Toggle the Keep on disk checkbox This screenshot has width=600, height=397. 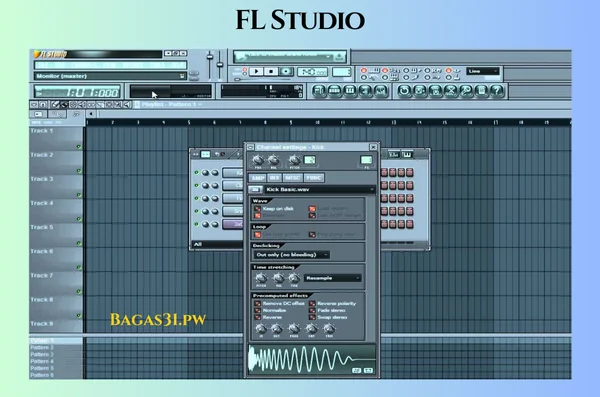point(258,209)
